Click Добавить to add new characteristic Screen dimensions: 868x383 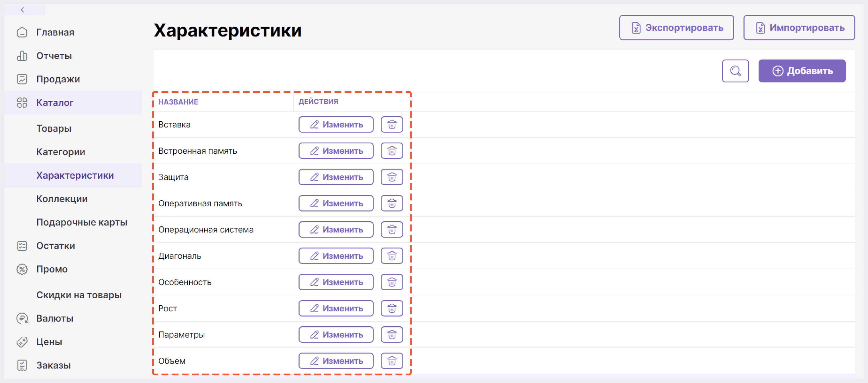(804, 70)
